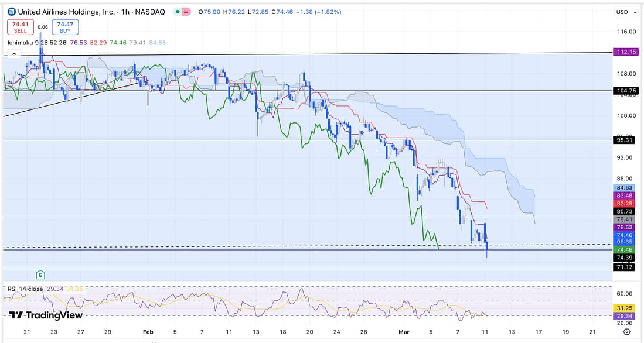644x343 pixels.
Task: Click the earnings 'E' marker on chart
Action: point(40,275)
